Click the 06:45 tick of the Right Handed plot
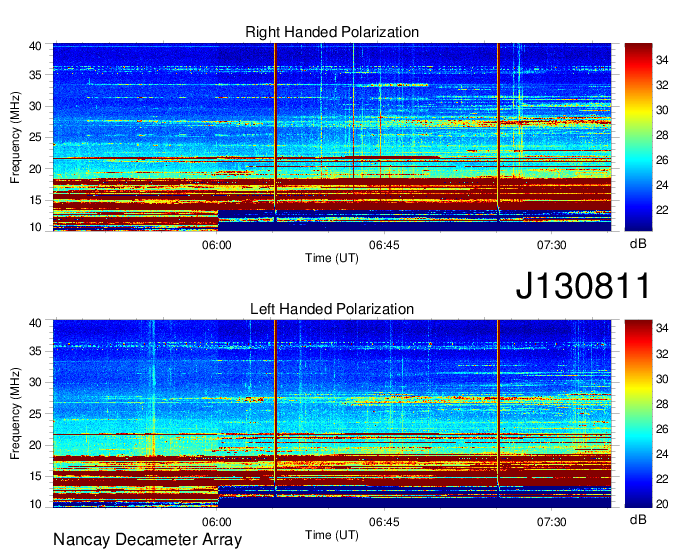 [384, 245]
